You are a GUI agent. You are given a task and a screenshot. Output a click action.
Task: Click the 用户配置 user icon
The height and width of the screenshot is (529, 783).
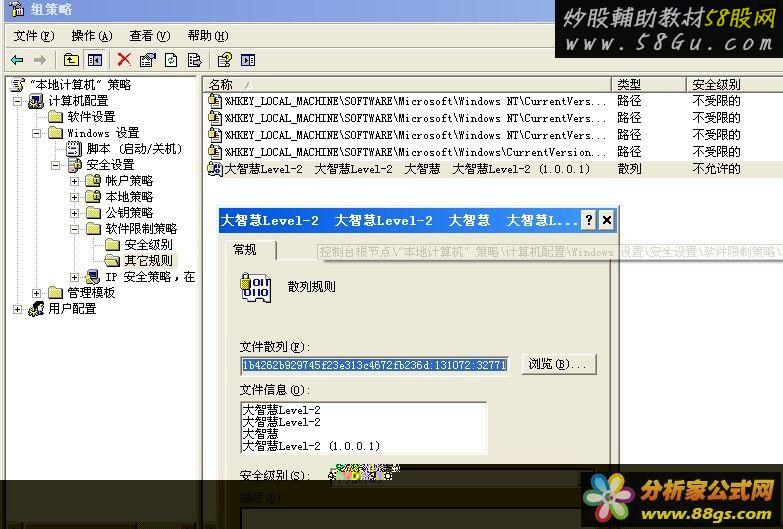36,309
